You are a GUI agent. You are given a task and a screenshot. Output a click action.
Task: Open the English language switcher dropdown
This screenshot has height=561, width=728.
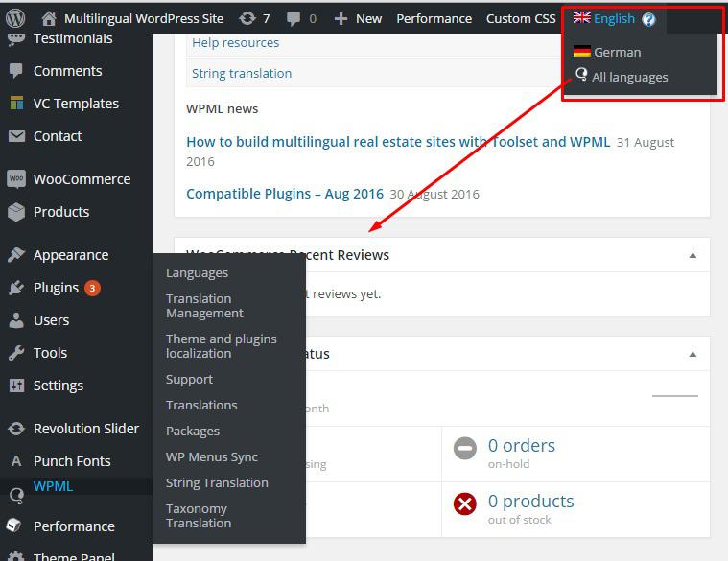pyautogui.click(x=604, y=18)
